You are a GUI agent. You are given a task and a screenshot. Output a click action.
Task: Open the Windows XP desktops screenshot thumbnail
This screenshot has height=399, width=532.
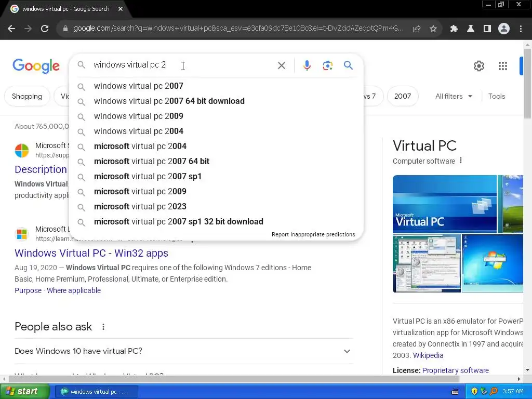427,263
